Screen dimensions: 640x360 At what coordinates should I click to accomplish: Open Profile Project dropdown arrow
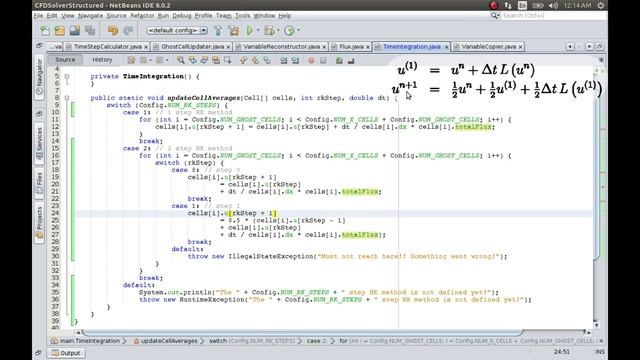pos(298,30)
